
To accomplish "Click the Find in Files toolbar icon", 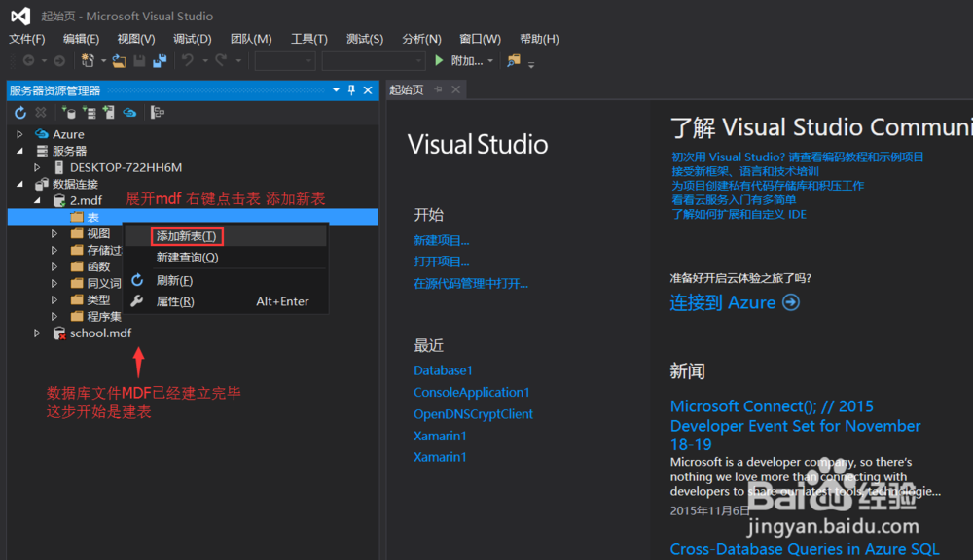I will tap(513, 61).
